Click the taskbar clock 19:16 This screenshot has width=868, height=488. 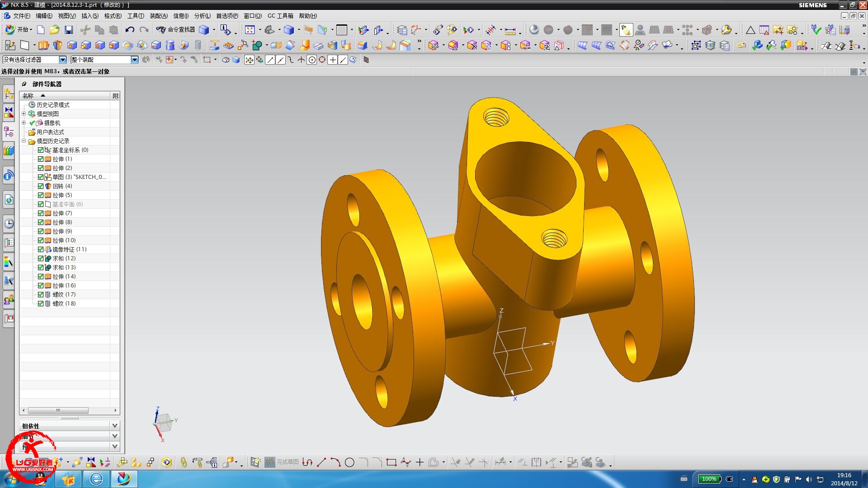coord(844,475)
